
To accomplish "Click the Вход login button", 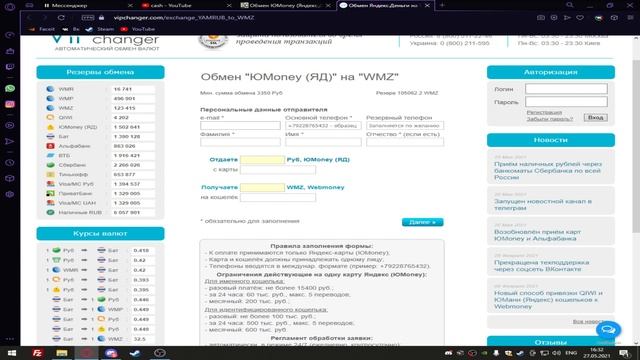I will click(596, 118).
